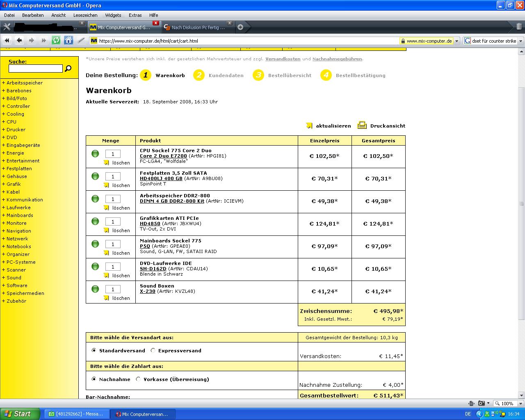Image resolution: width=525 pixels, height=420 pixels.
Task: Click green availability dot for Core 2 Duo E7200
Action: click(95, 153)
